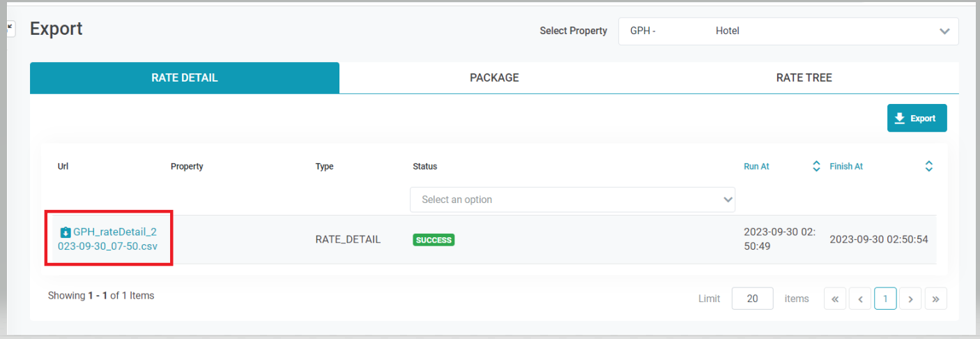Image resolution: width=980 pixels, height=339 pixels.
Task: Sort by the Run At column arrows
Action: 816,167
